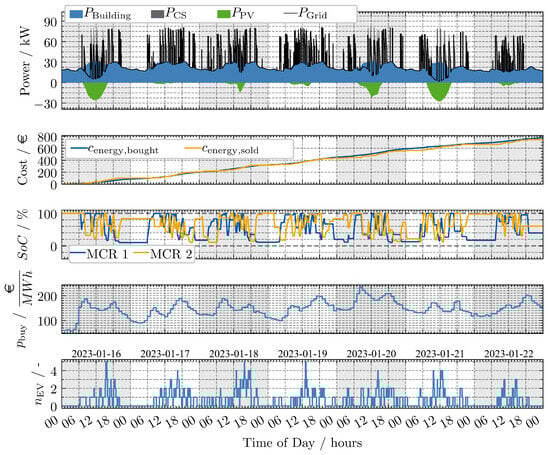
Task: Click the SoC / % axis label
Action: click(24, 234)
